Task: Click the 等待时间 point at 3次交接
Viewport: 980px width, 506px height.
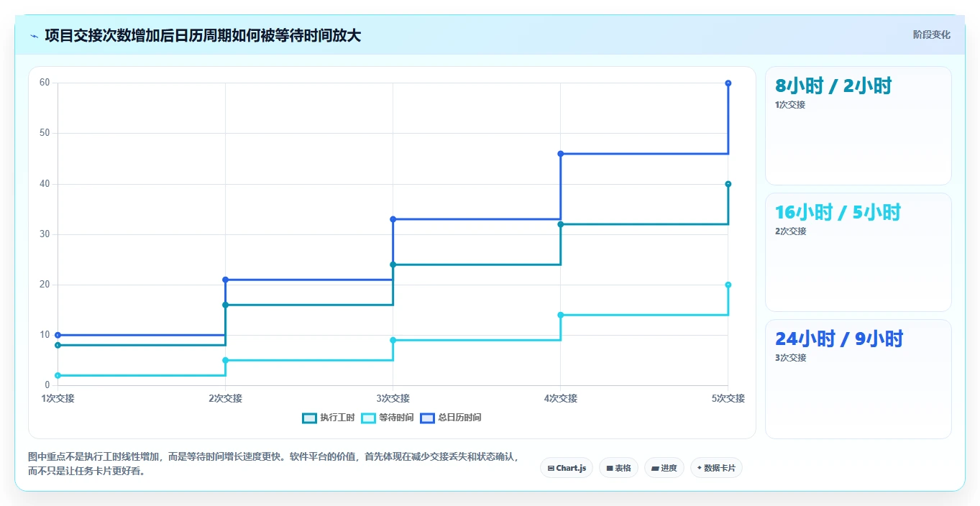Action: tap(393, 340)
